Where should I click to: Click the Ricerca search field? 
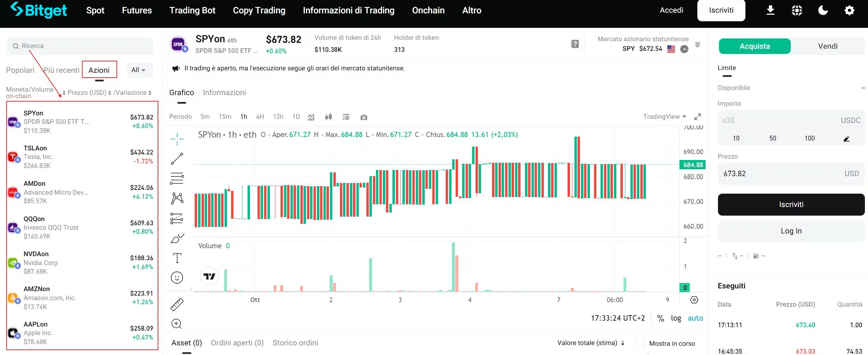(x=80, y=46)
